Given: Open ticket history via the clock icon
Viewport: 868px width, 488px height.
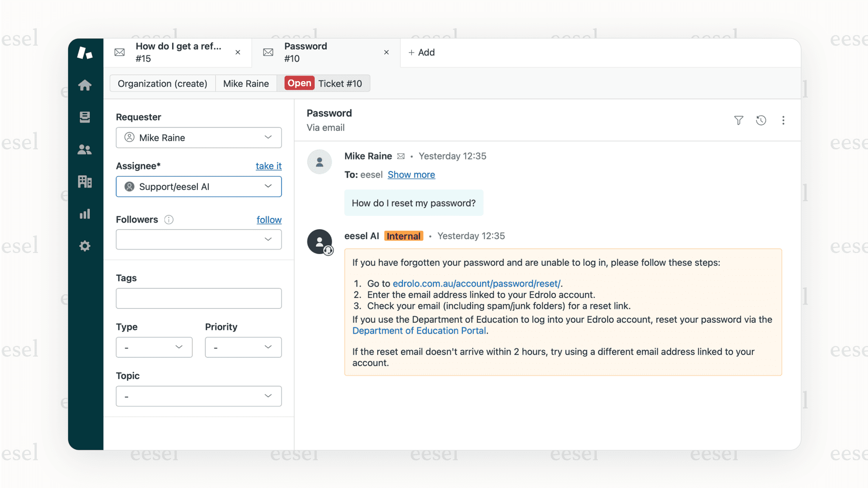Looking at the screenshot, I should (761, 120).
